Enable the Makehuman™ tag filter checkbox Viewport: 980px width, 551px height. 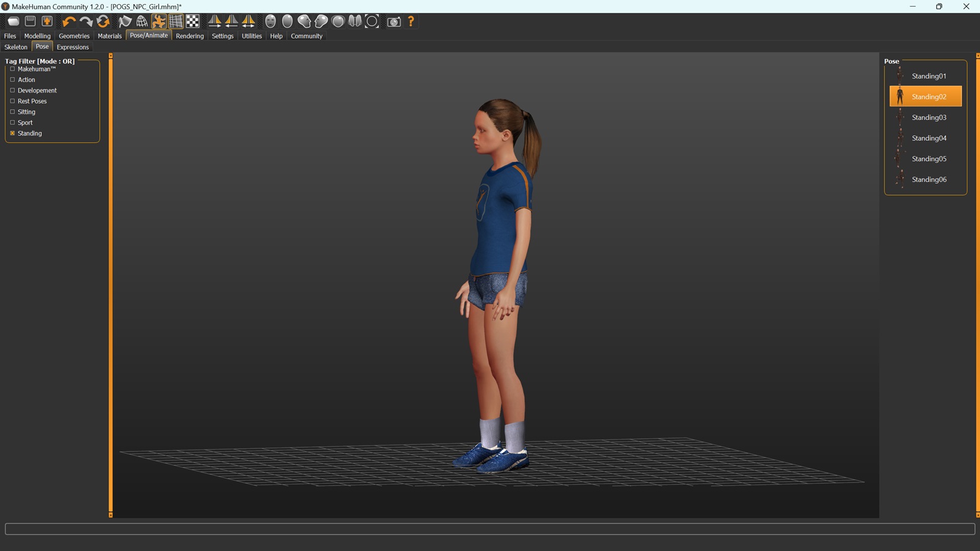coord(12,69)
